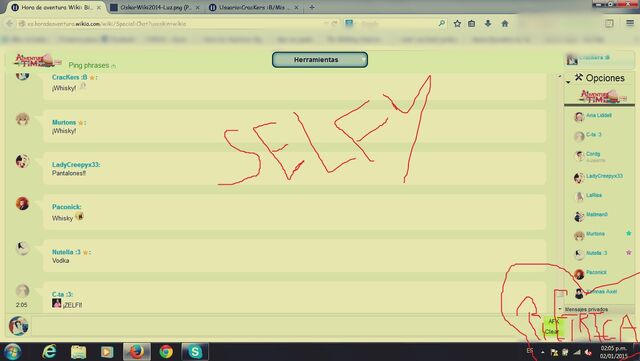Open the media player taskbar icon
The height and width of the screenshot is (361, 640).
[x=107, y=352]
